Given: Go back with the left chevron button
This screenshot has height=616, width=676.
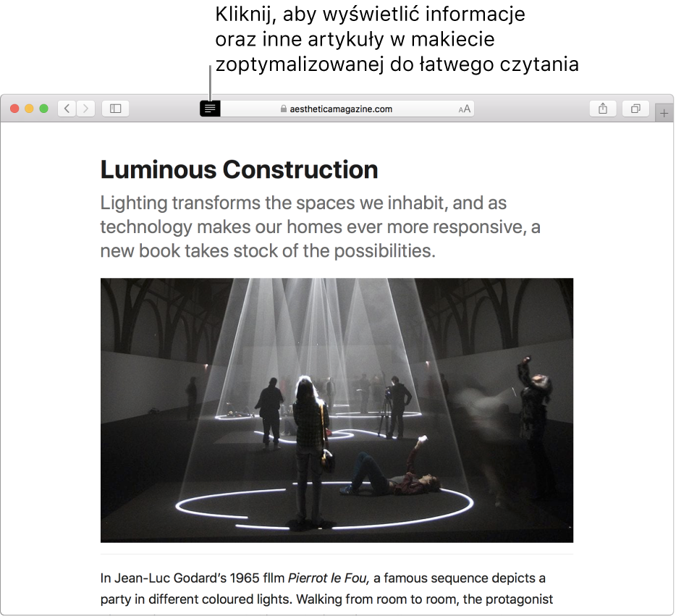Looking at the screenshot, I should click(x=67, y=108).
